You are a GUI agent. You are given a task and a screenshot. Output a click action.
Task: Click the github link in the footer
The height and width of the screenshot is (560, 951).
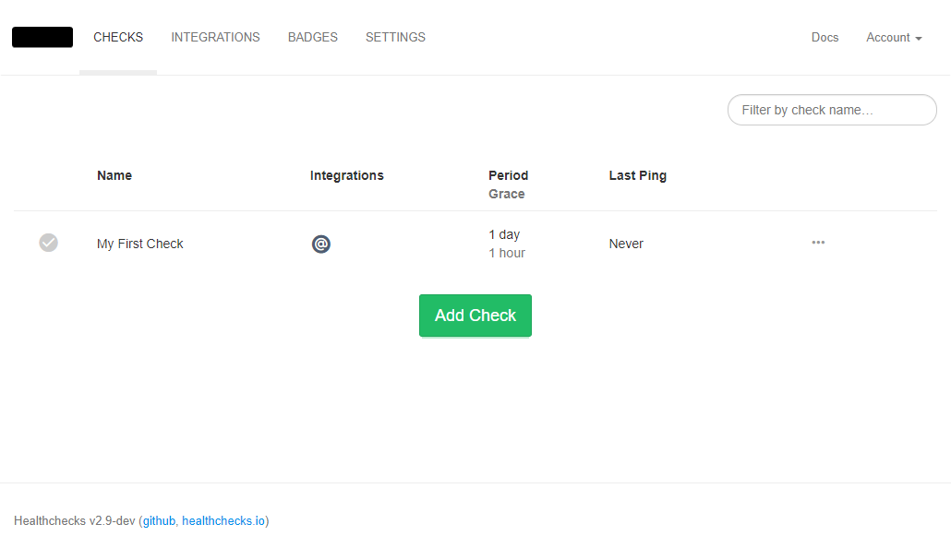(x=158, y=520)
